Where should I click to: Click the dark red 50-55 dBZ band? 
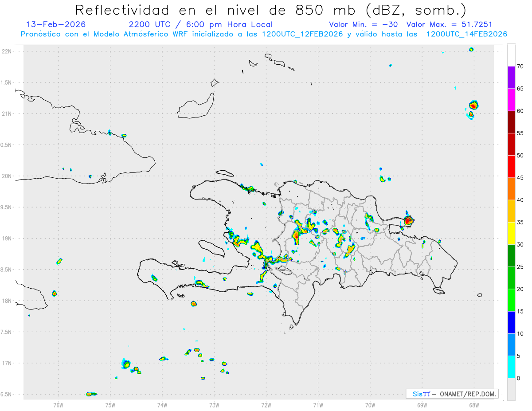pos(511,144)
